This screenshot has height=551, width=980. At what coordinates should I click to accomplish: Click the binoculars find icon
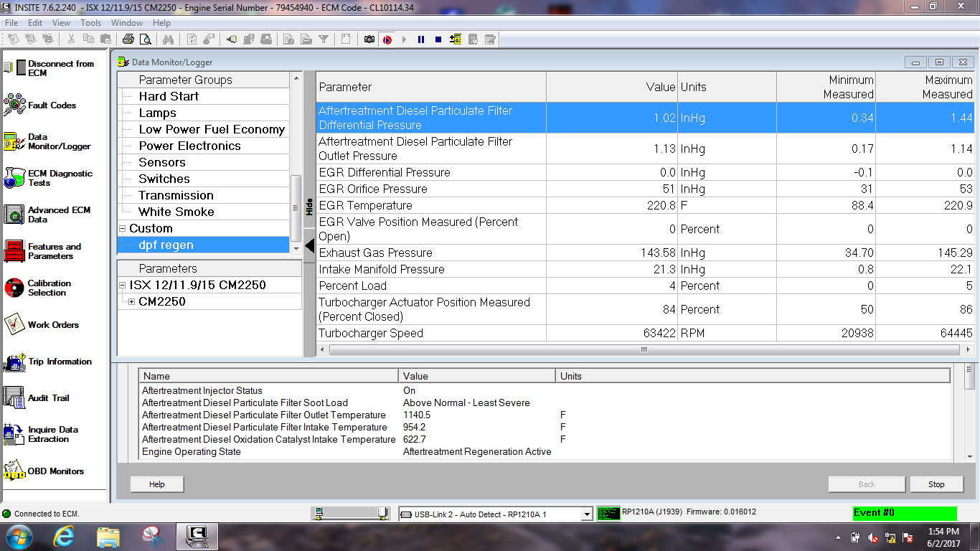point(169,39)
